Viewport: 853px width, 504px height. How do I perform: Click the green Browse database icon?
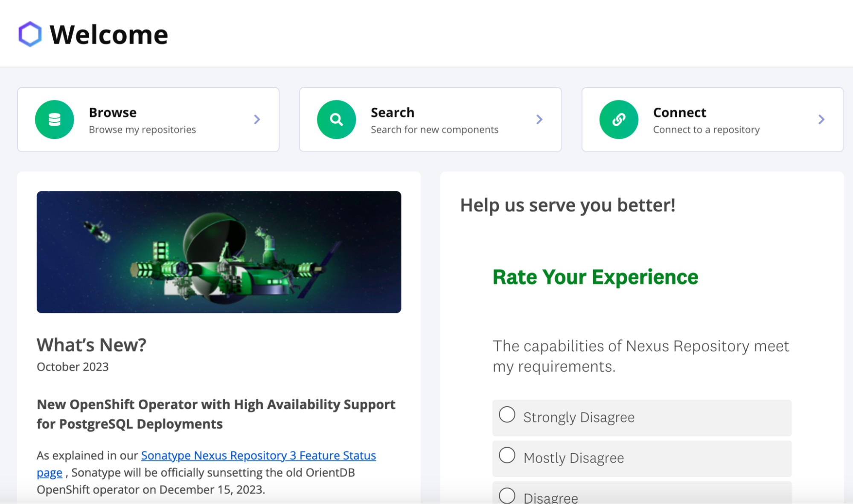coord(54,119)
